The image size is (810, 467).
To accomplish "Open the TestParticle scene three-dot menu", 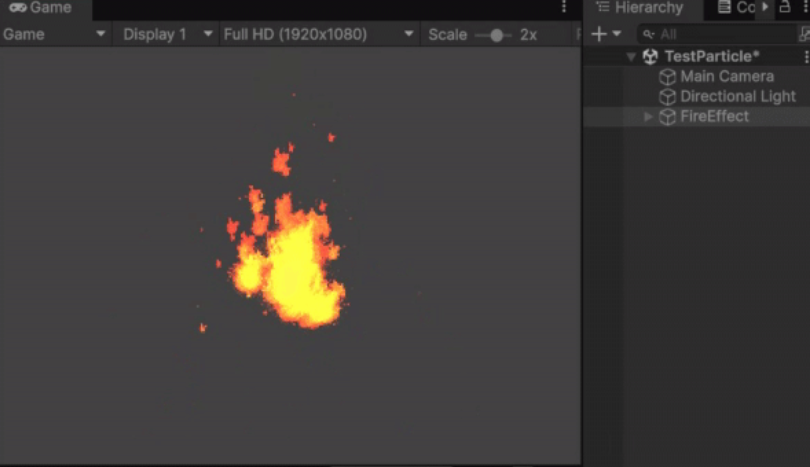I will [x=805, y=57].
